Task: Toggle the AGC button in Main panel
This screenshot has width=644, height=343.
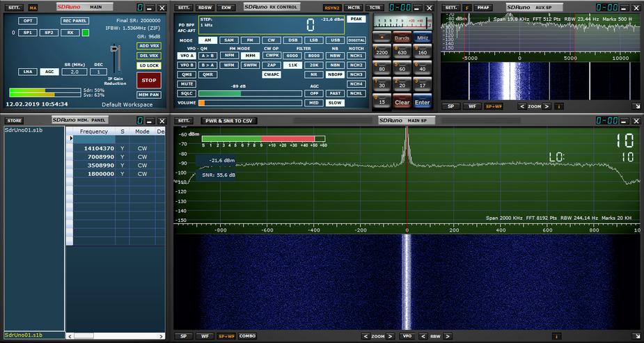Action: pyautogui.click(x=49, y=72)
